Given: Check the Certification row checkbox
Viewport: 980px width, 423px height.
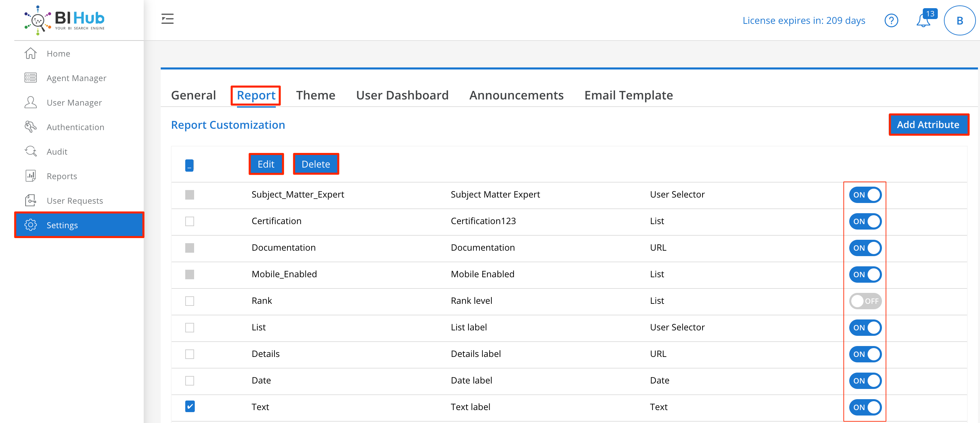Looking at the screenshot, I should coord(189,221).
